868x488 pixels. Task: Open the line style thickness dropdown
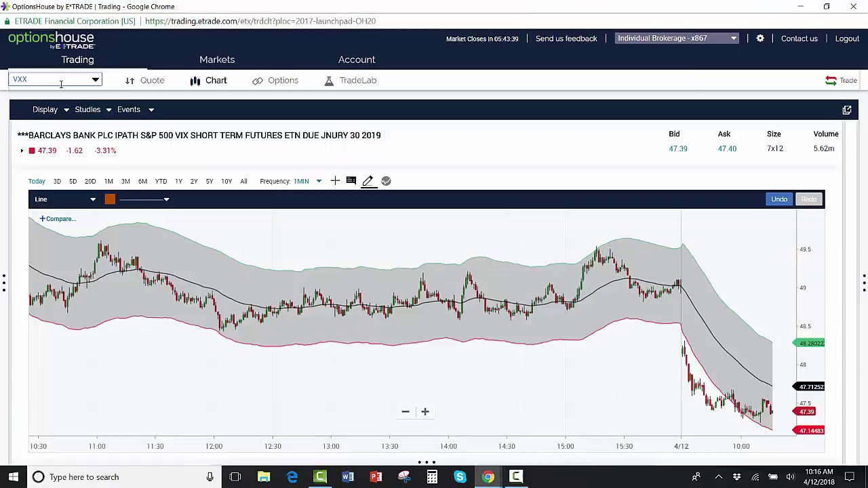(x=146, y=199)
